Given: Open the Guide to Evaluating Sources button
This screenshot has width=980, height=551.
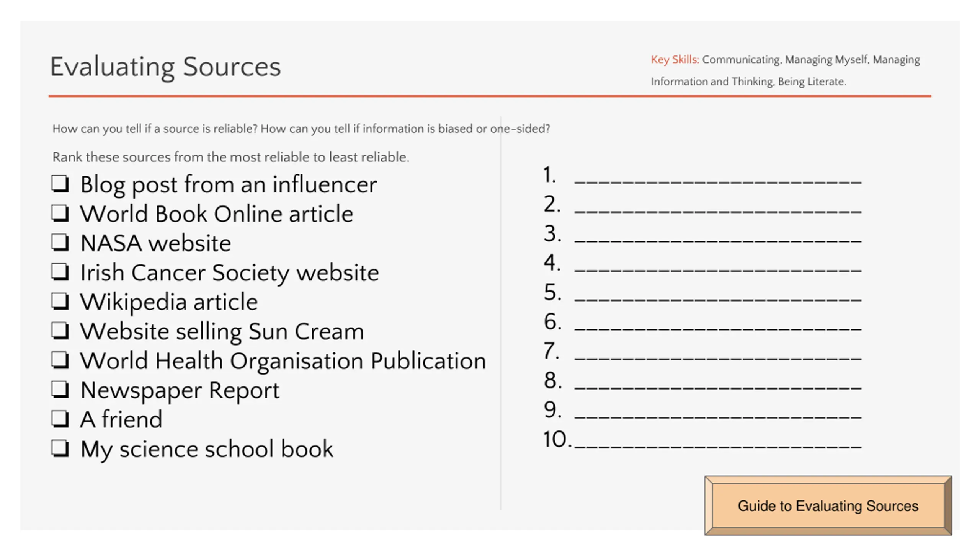Looking at the screenshot, I should (828, 505).
